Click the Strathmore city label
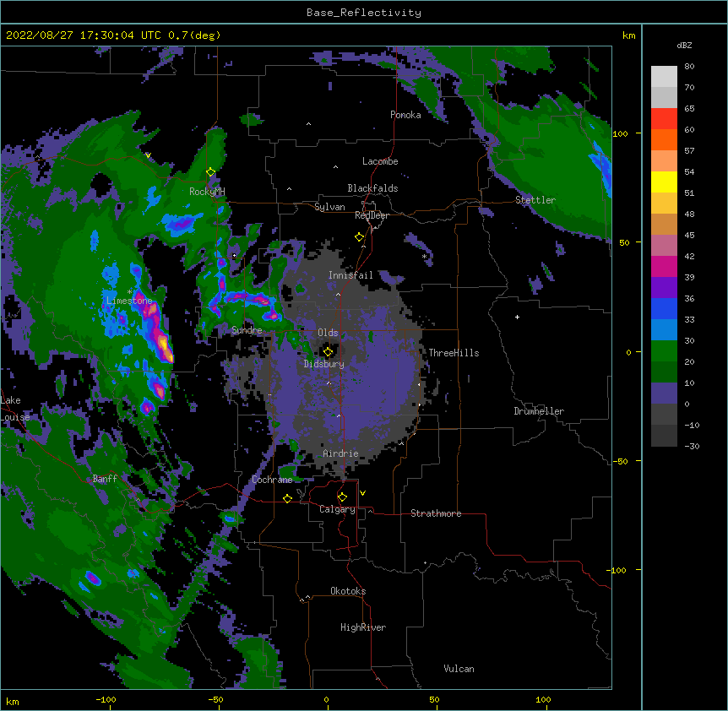Viewport: 728px width, 711px height. (436, 513)
